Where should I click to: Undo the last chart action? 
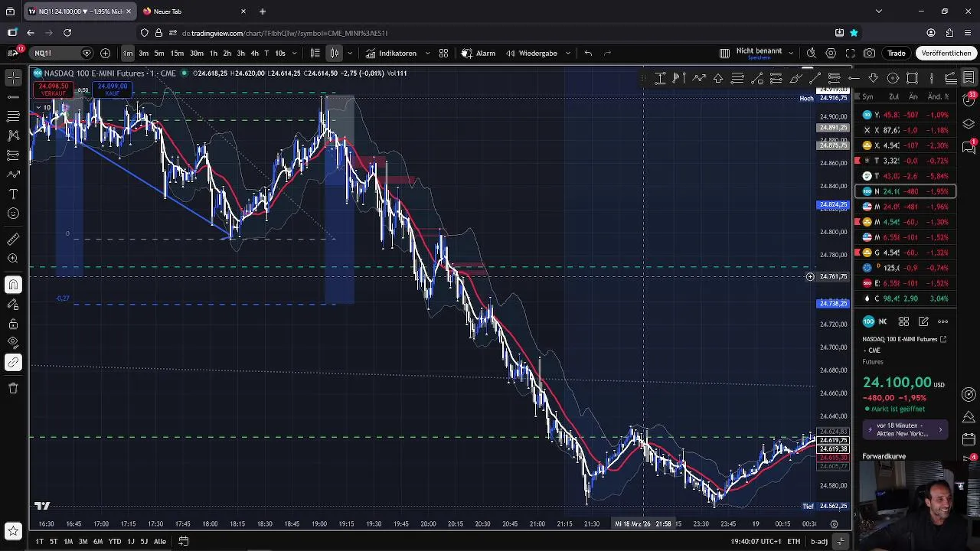point(588,53)
